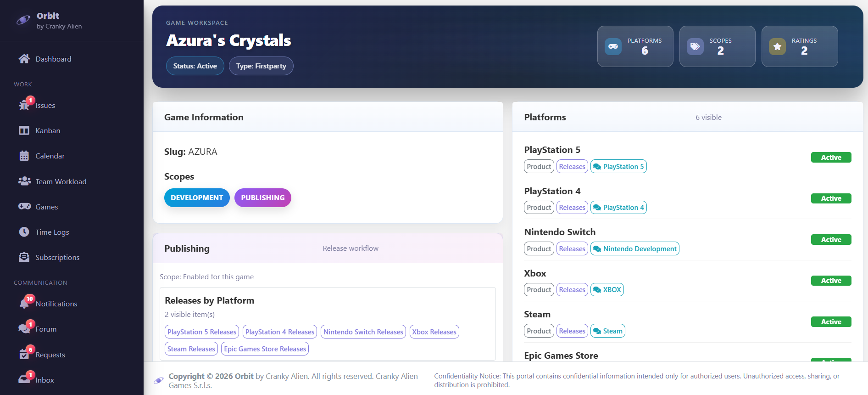Click the Platforms gamepad icon in header
Viewport: 868px width, 395px height.
[613, 46]
